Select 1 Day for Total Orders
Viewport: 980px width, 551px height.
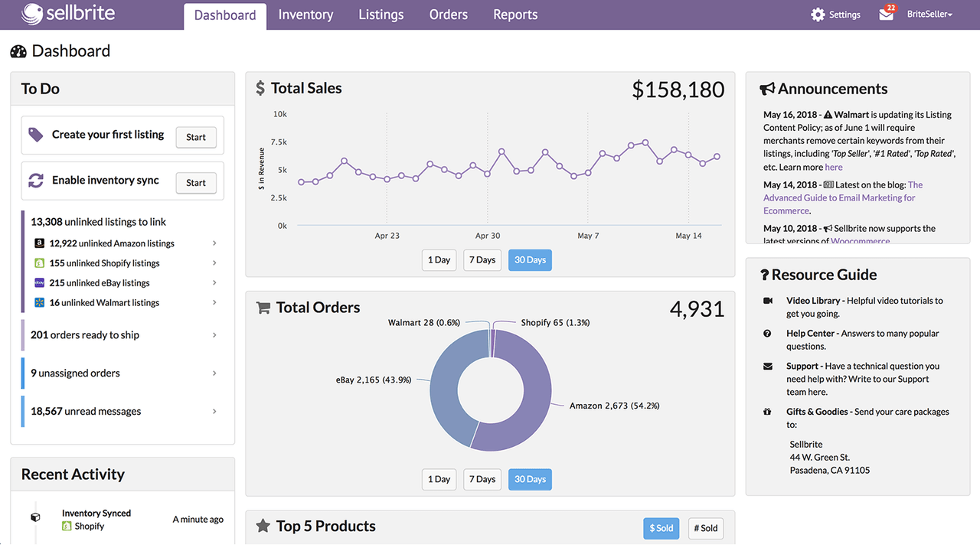[439, 478]
